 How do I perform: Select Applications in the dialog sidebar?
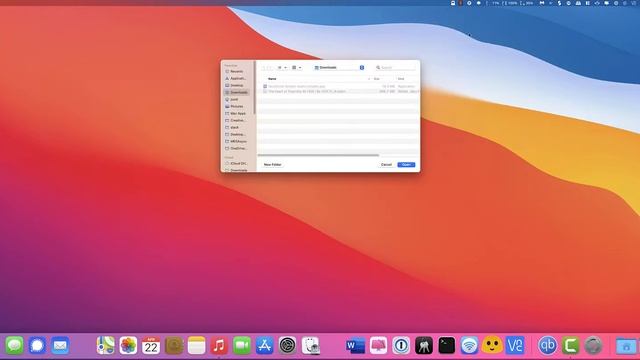click(x=236, y=78)
